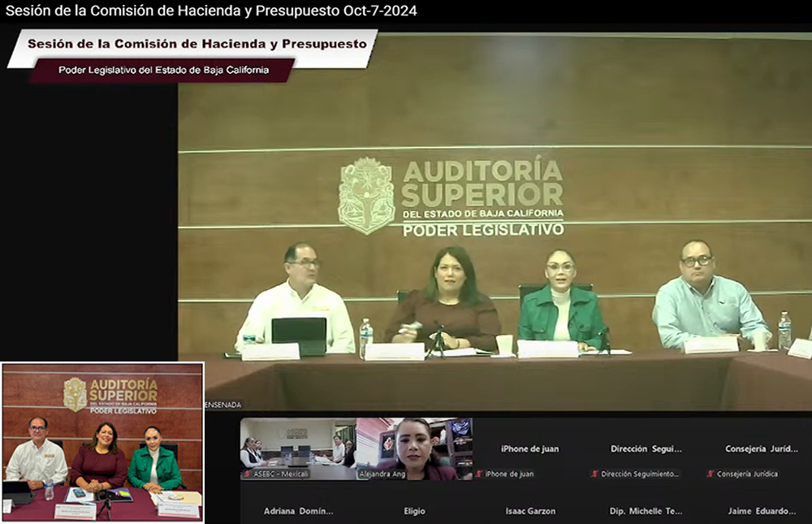This screenshot has height=524, width=812.
Task: Click the 'Eligio' participant name
Action: click(x=414, y=511)
